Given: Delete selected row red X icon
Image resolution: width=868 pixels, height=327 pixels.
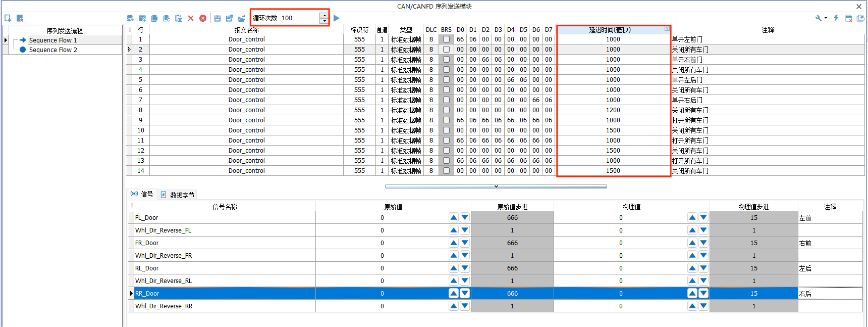Looking at the screenshot, I should 191,18.
